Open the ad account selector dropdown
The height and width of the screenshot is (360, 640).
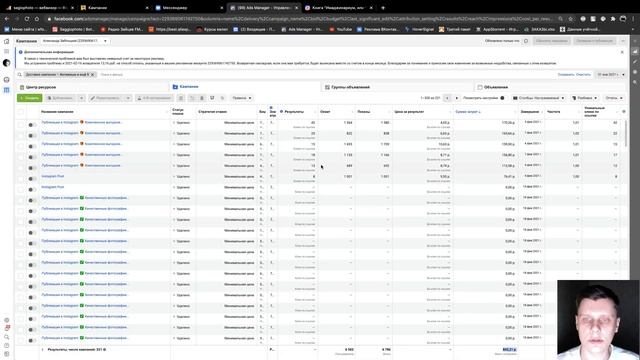(75, 41)
